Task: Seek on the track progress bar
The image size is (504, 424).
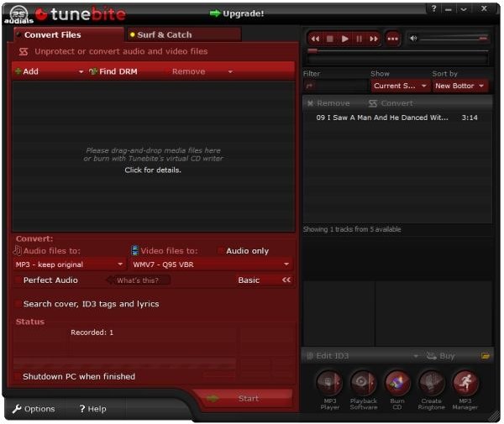Action: coord(398,50)
